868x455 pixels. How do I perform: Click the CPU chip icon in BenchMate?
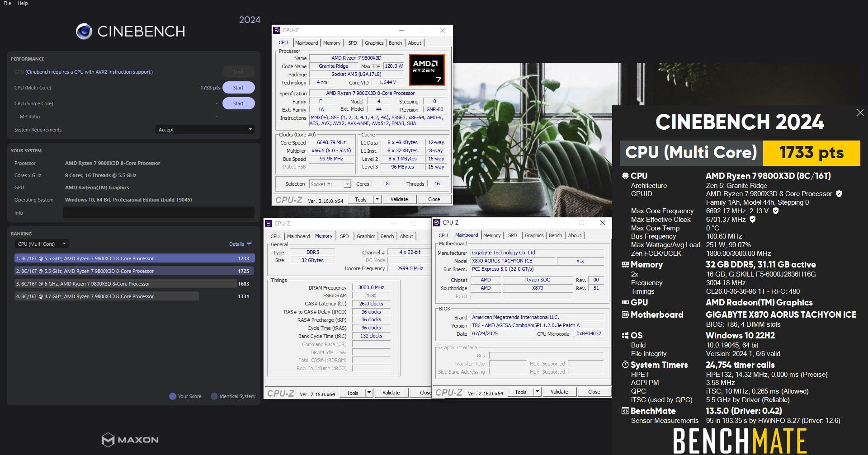625,176
